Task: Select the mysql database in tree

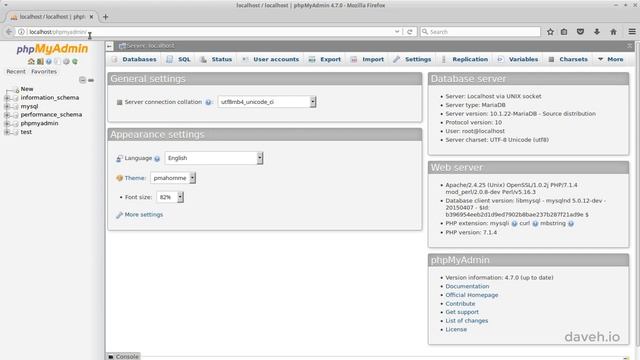Action: pos(29,107)
